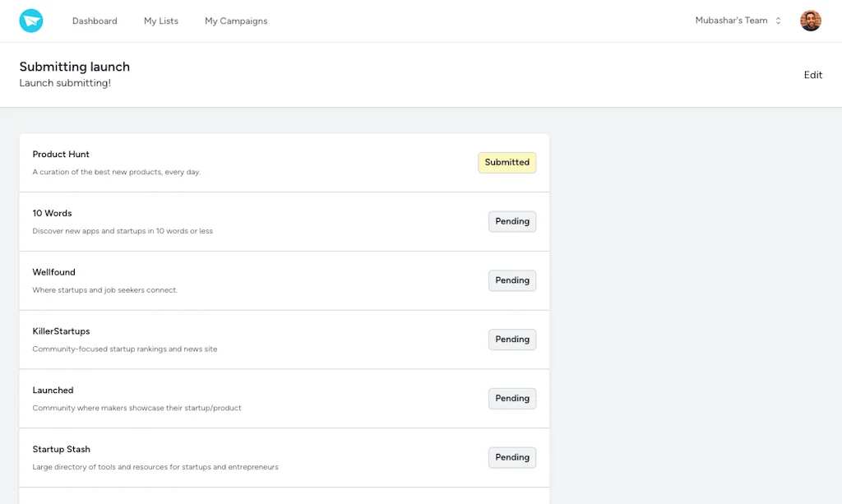Screen dimensions: 842x504
Task: Switch to the Dashboard tab
Action: pyautogui.click(x=95, y=21)
